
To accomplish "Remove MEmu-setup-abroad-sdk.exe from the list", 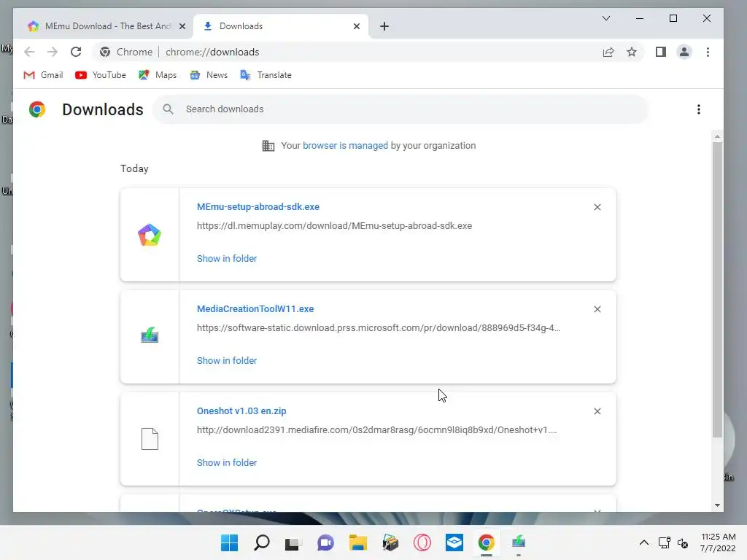I will tap(597, 207).
